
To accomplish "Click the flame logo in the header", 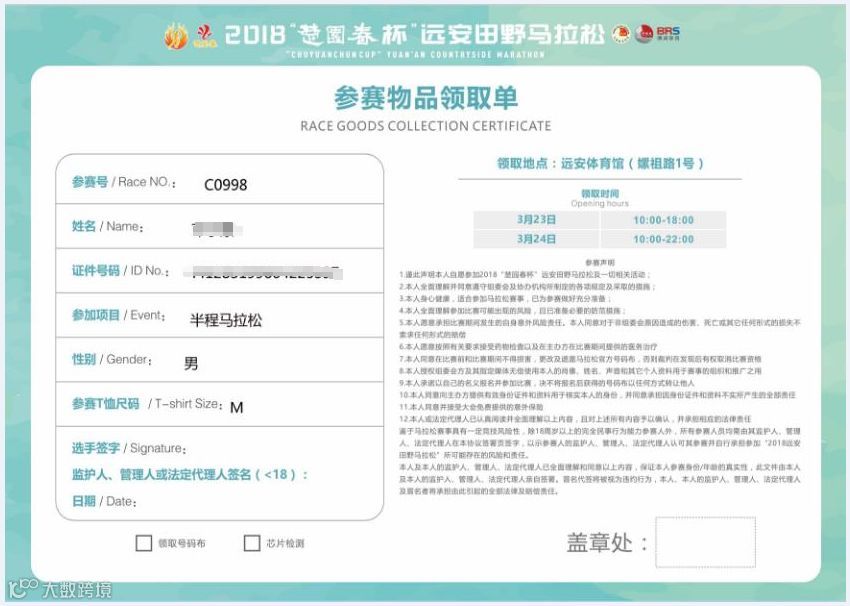I will (176, 36).
